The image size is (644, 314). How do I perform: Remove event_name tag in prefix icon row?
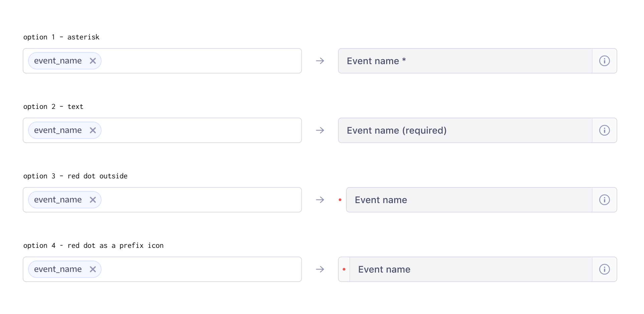93,269
